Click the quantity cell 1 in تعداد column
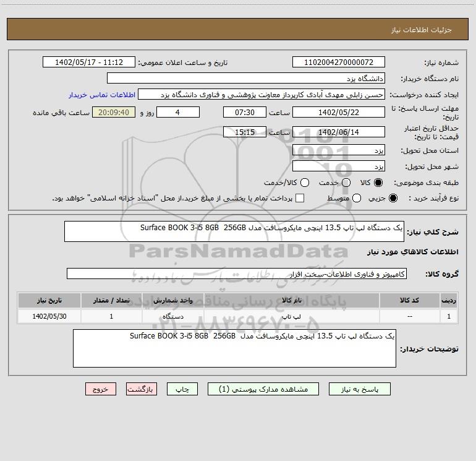Viewport: 476px width, 461px height. (x=111, y=316)
